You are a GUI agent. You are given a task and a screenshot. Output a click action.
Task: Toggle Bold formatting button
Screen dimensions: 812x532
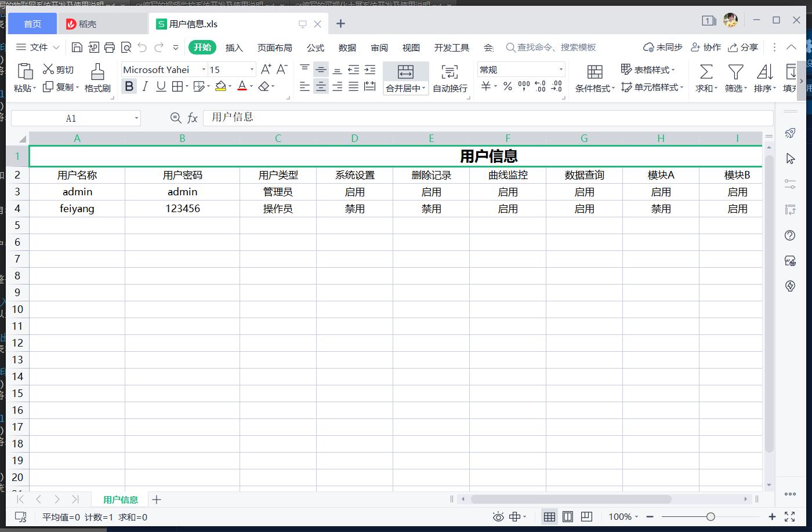[x=129, y=86]
